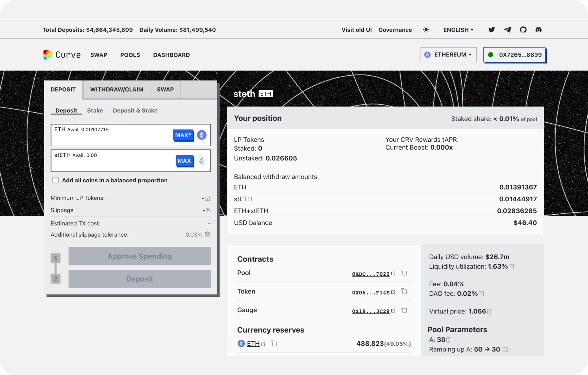Open the Discord server icon
Viewport: 588px width, 375px height.
(x=539, y=30)
